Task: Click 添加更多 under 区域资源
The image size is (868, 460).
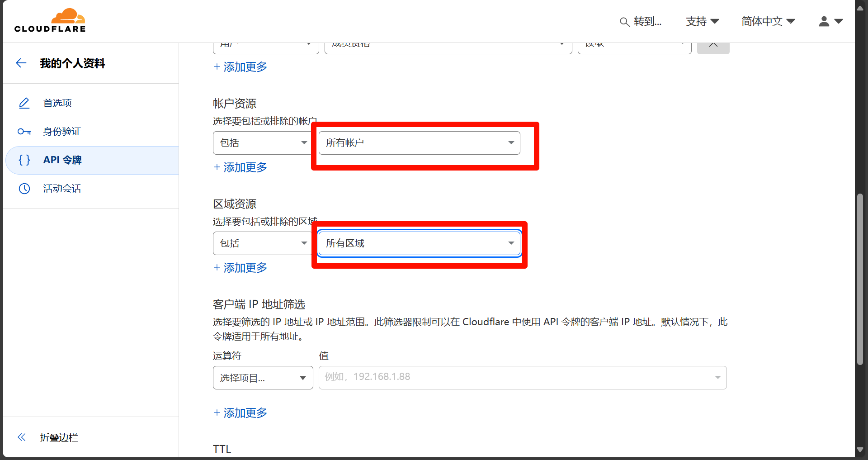Action: coord(241,268)
